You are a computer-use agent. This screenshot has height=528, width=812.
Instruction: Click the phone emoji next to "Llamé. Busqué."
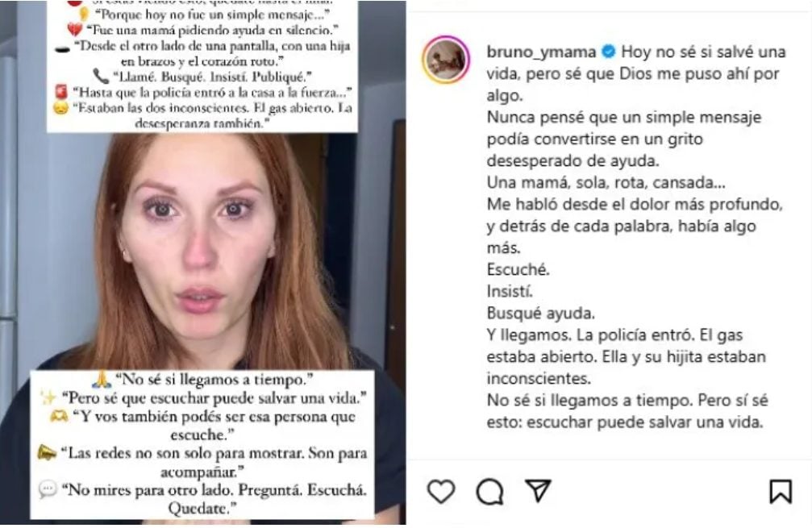tap(101, 77)
